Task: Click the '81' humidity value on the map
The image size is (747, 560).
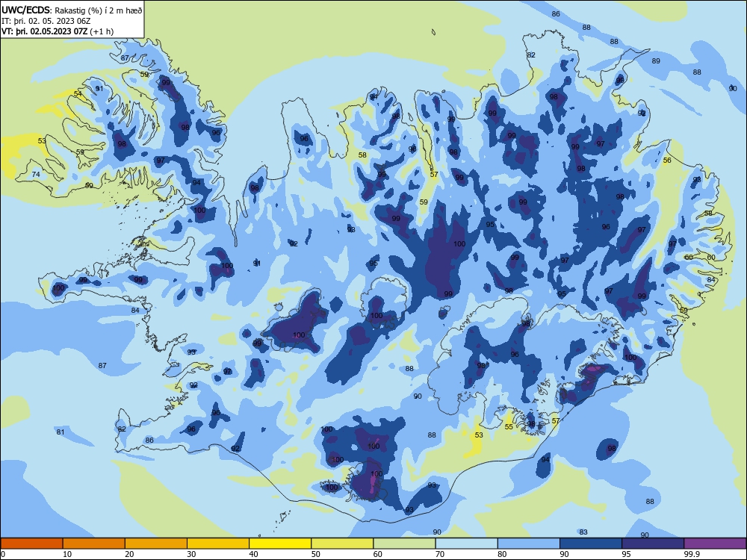Action: click(61, 432)
